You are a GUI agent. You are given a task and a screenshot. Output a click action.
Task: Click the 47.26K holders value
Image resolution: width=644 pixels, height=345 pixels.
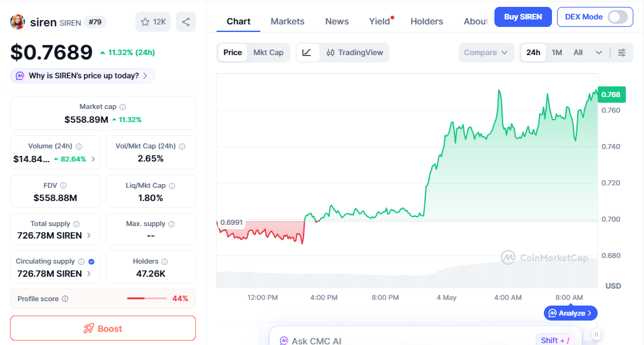coord(151,274)
